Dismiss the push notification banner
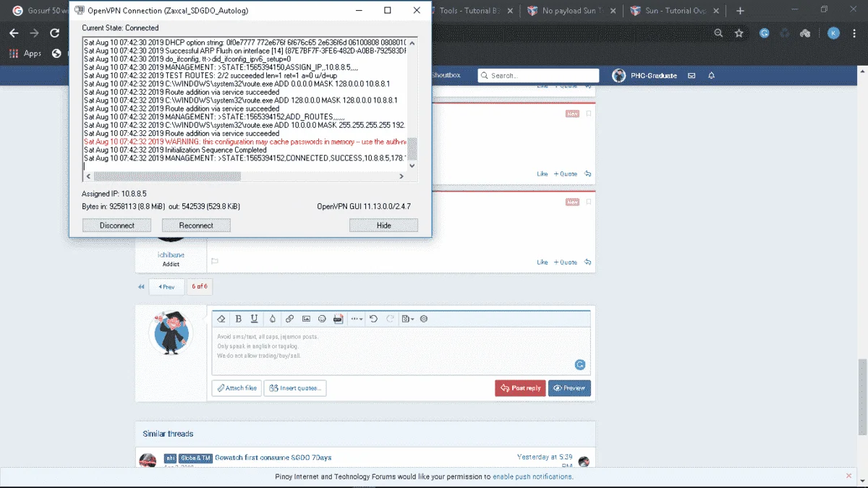The height and width of the screenshot is (488, 868). click(849, 476)
